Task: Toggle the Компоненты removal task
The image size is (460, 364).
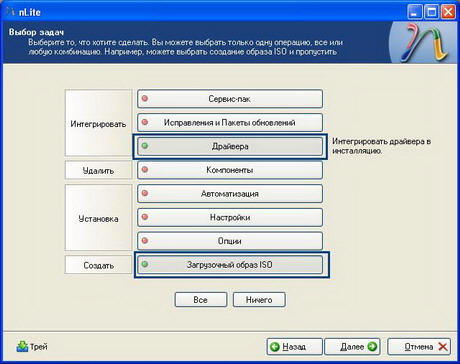Action: (230, 170)
